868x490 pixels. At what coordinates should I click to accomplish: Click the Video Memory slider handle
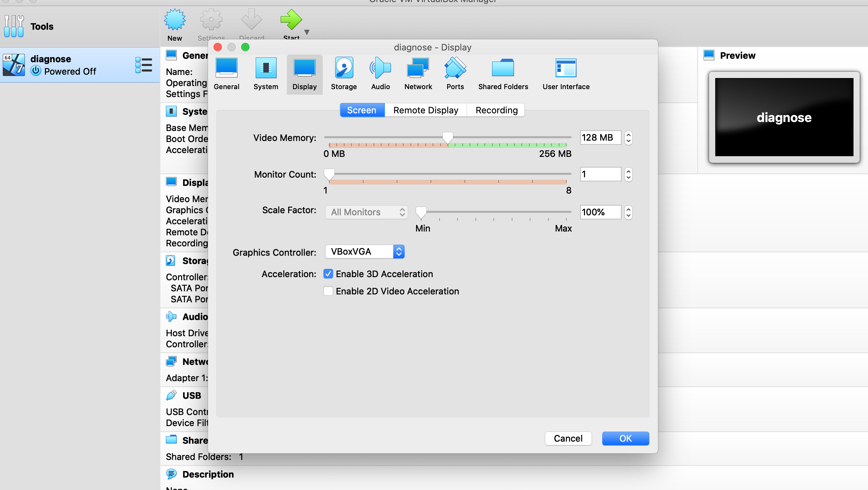point(448,138)
